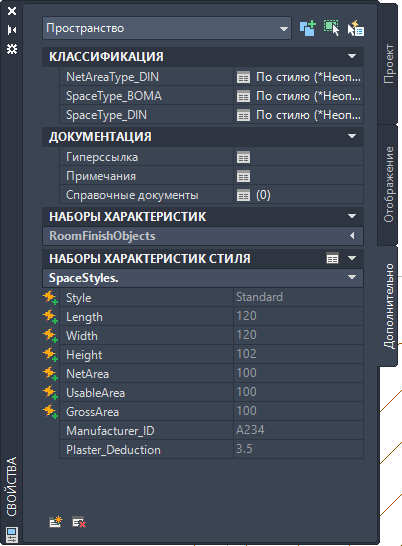Screen dimensions: 402x546
Task: Switch to the Отображение tab
Action: pyautogui.click(x=388, y=185)
